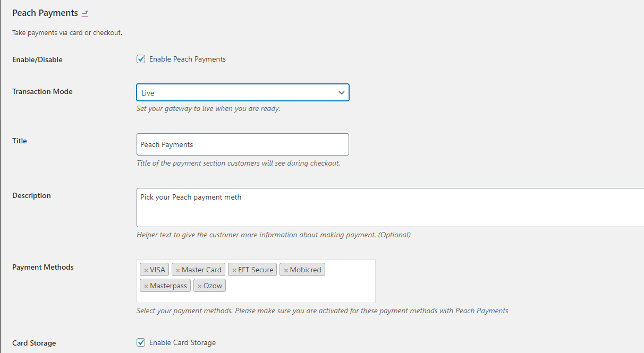Remove Masterpass payment method tag
Image resolution: width=644 pixels, height=353 pixels.
pyautogui.click(x=146, y=286)
